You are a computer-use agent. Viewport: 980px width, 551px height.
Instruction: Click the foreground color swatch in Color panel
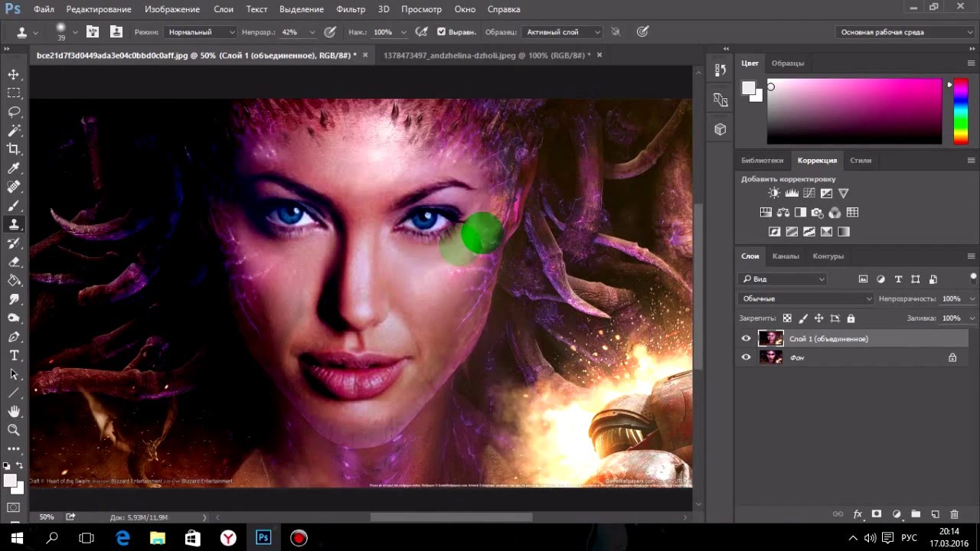click(x=748, y=87)
